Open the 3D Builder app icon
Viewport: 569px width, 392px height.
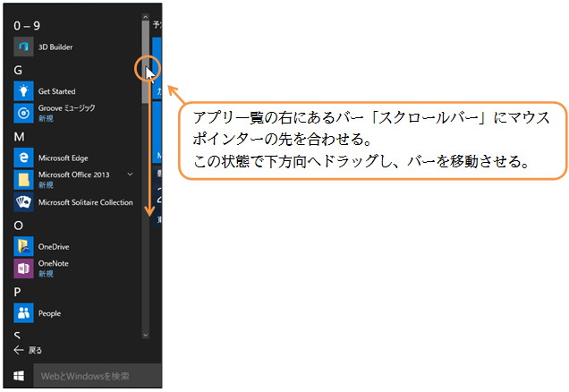point(24,47)
